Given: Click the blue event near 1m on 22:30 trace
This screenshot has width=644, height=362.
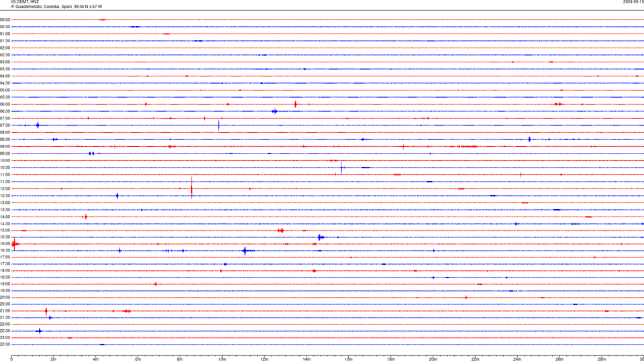Looking at the screenshot, I should point(40,330).
